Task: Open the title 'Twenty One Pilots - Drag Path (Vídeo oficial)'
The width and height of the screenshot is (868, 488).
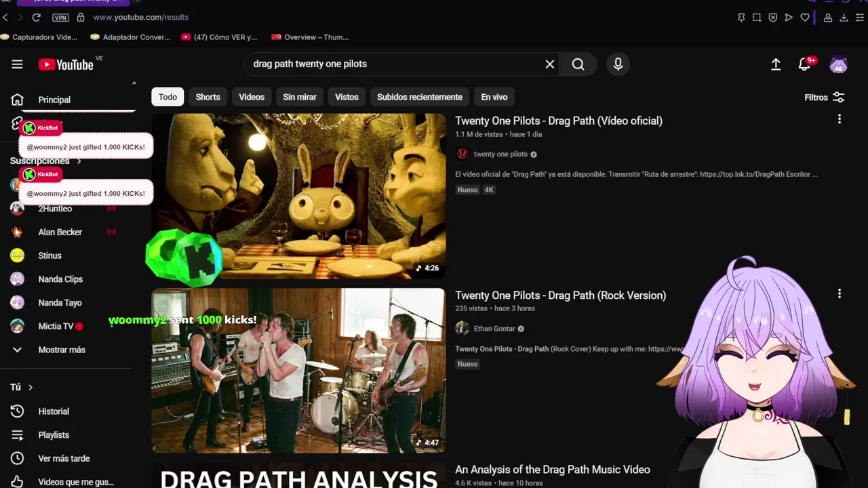Action: [559, 121]
